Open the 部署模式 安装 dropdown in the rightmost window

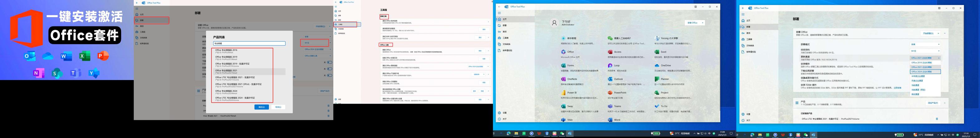[x=925, y=44]
